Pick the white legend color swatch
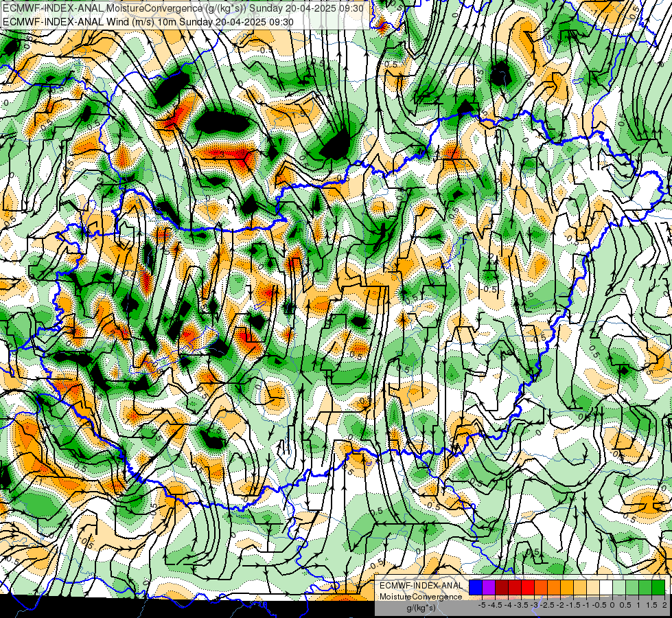 pos(606,588)
